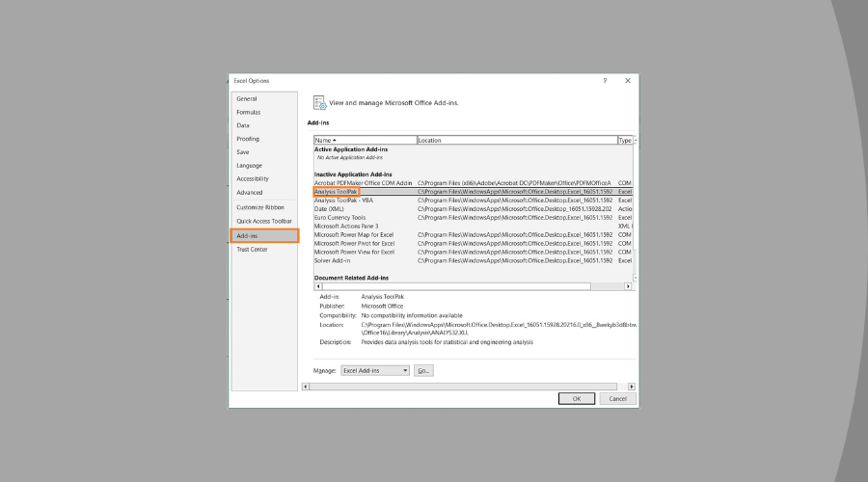The image size is (868, 482).
Task: Open the Manage Excel Add-ins dropdown
Action: (x=375, y=370)
